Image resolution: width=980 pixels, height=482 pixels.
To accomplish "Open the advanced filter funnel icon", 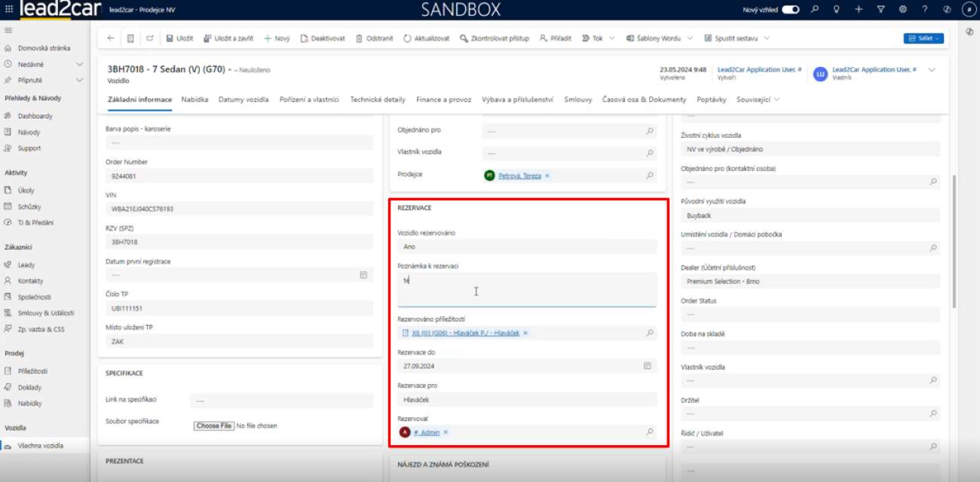I will [x=880, y=10].
